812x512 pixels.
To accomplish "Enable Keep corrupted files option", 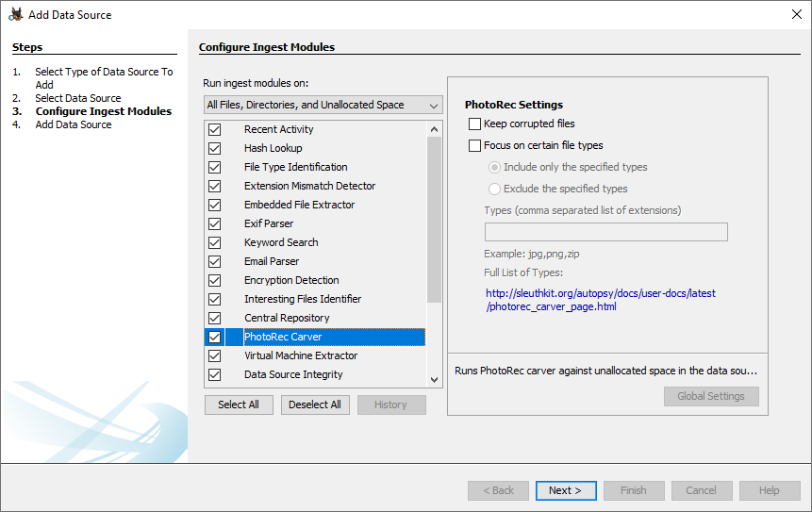I will [475, 124].
